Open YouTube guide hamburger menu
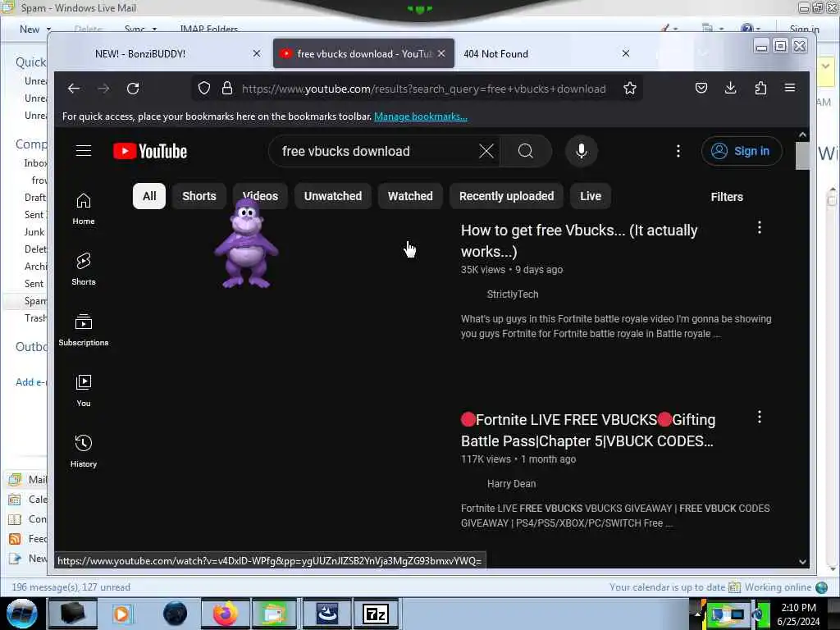 [84, 151]
